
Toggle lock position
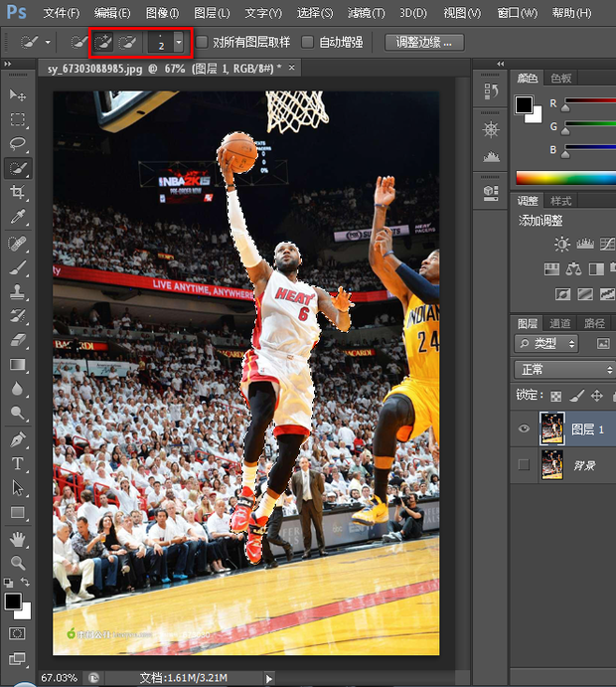click(597, 396)
